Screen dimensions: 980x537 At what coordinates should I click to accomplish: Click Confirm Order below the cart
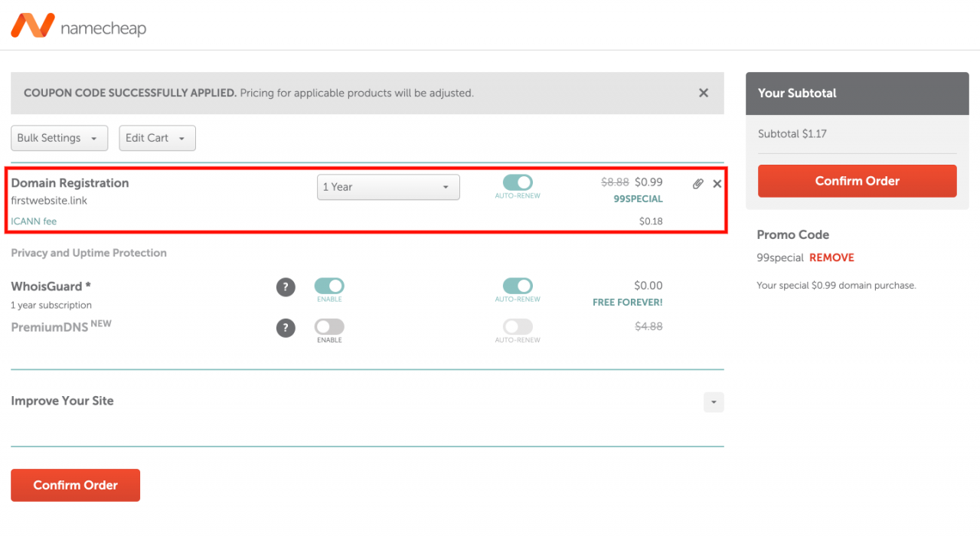[75, 485]
